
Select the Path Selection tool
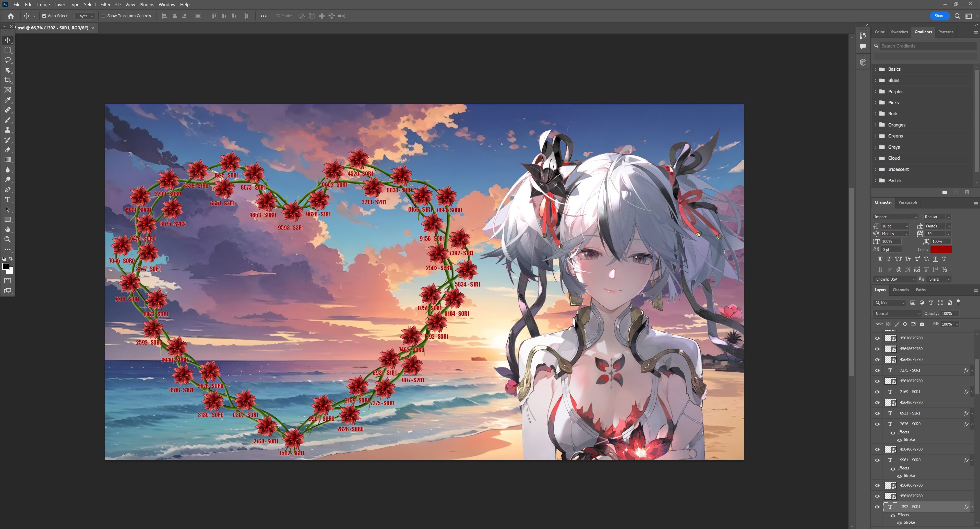pyautogui.click(x=8, y=210)
